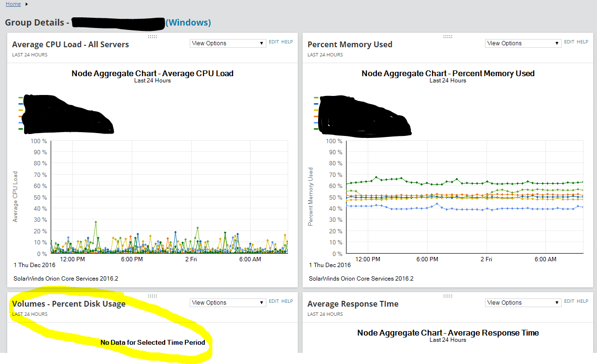Click the CPU spike data point near 28%
This screenshot has height=364, width=597.
96,222
